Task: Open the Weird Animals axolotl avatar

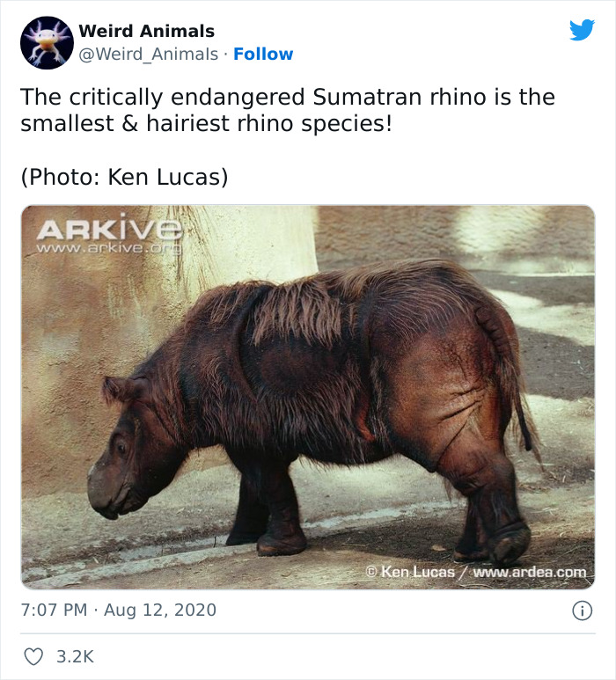Action: tap(47, 42)
